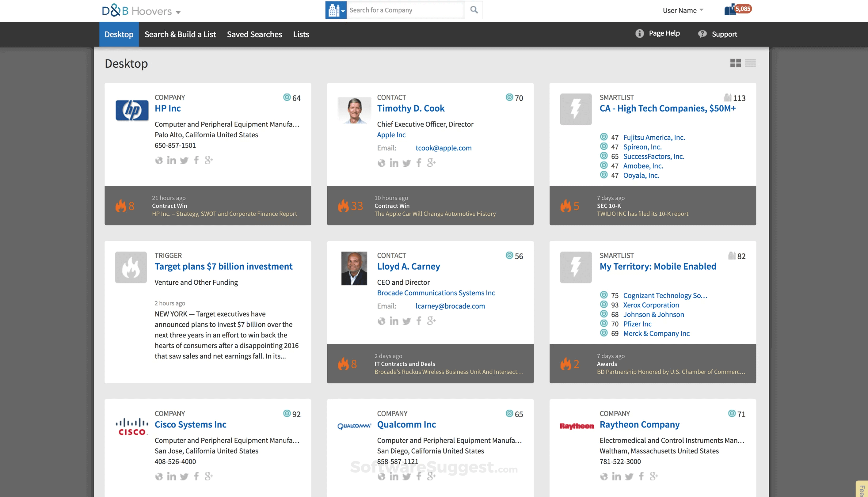Open tcook@apple.com email link

click(443, 148)
